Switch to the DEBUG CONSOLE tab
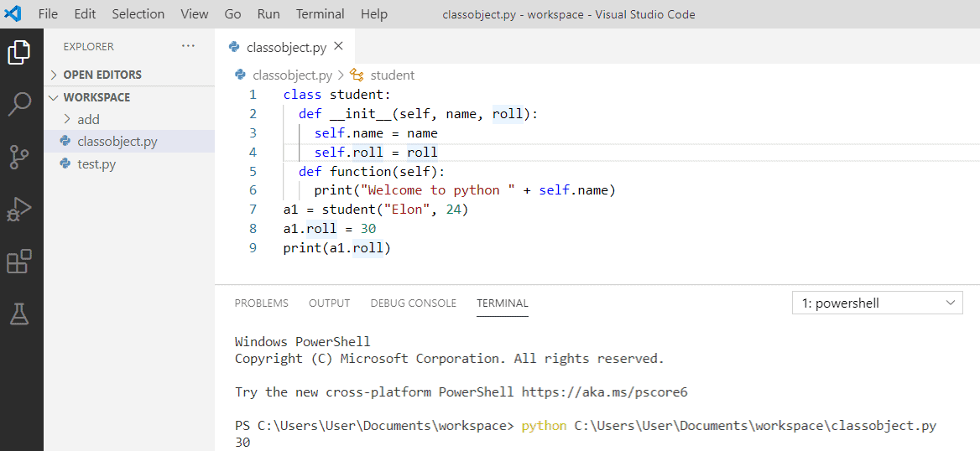This screenshot has height=451, width=980. [413, 303]
